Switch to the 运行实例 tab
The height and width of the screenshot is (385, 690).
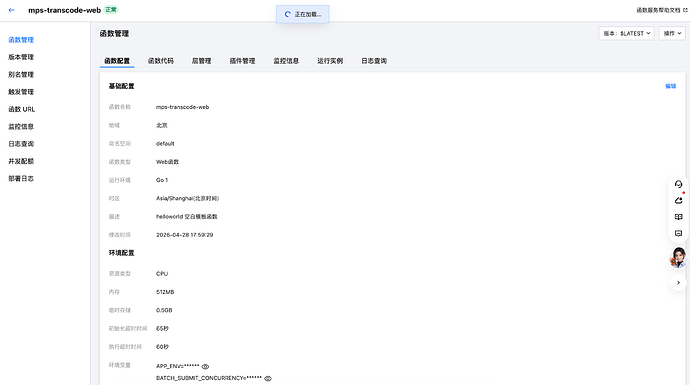coord(330,61)
